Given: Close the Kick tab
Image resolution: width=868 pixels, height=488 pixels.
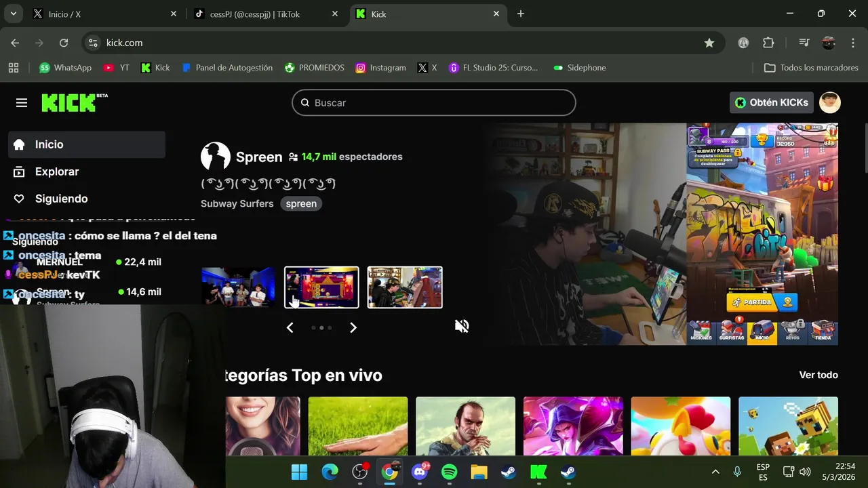Looking at the screenshot, I should pyautogui.click(x=496, y=14).
